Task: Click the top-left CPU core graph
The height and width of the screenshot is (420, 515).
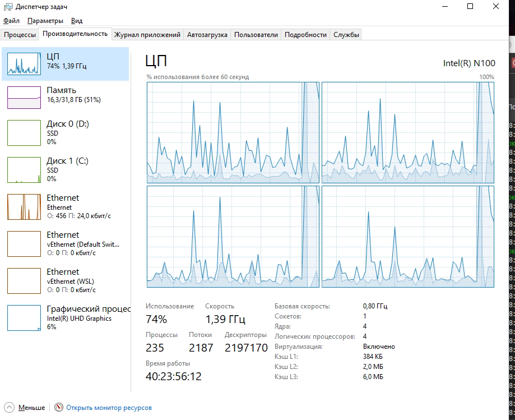Action: [233, 132]
